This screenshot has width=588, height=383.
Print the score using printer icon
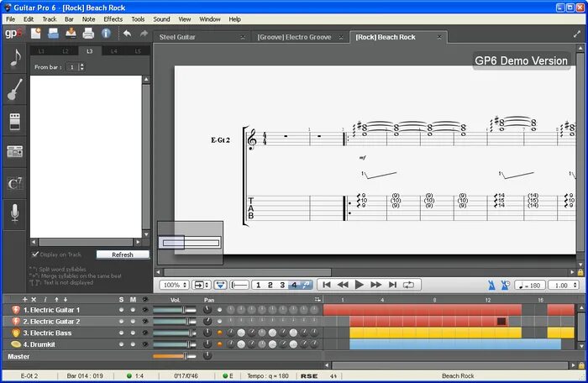[88, 34]
